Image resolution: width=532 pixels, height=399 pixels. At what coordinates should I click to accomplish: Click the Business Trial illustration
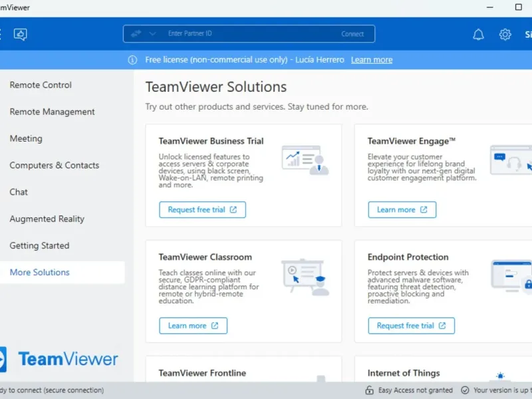pos(305,160)
